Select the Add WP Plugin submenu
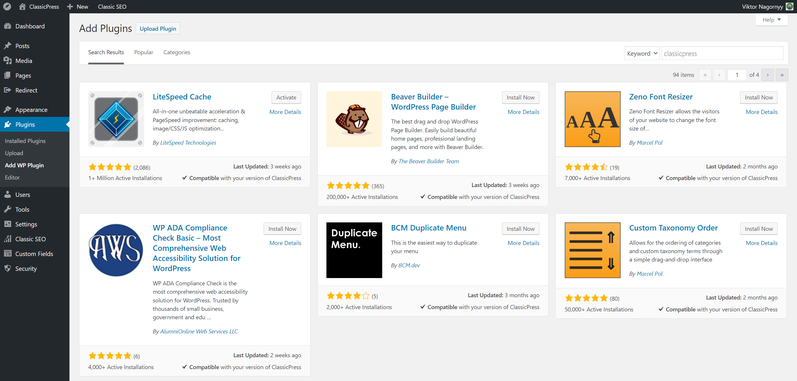The image size is (797, 381). [x=24, y=166]
